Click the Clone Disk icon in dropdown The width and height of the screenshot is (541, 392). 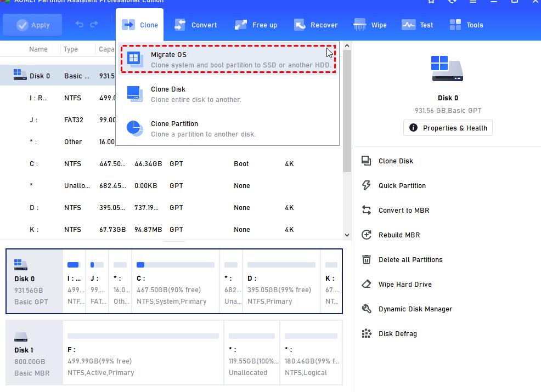pyautogui.click(x=134, y=94)
